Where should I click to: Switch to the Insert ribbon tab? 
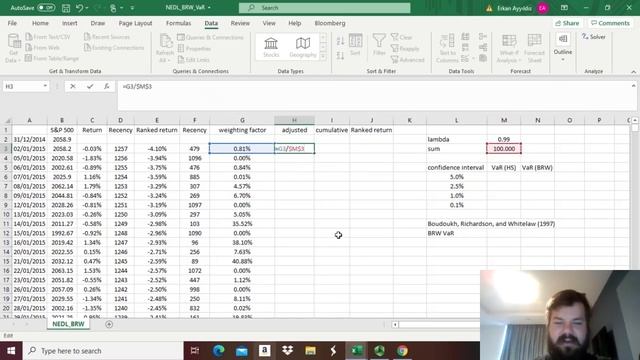[69, 23]
